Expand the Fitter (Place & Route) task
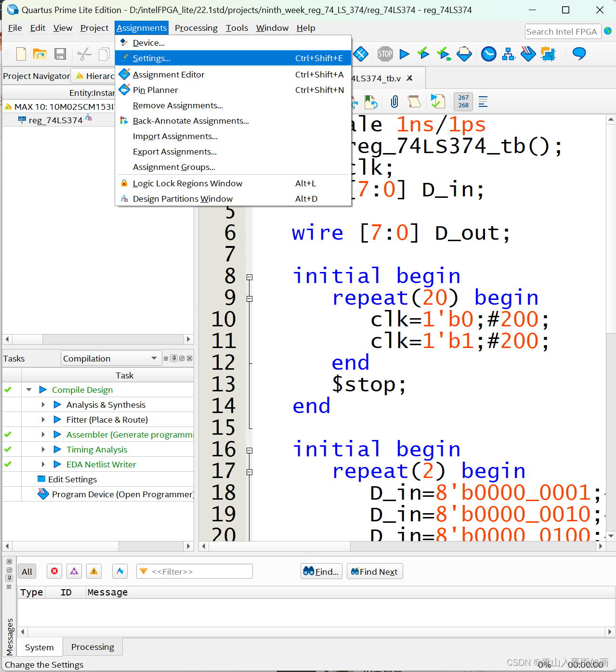The width and height of the screenshot is (616, 672). click(x=43, y=419)
